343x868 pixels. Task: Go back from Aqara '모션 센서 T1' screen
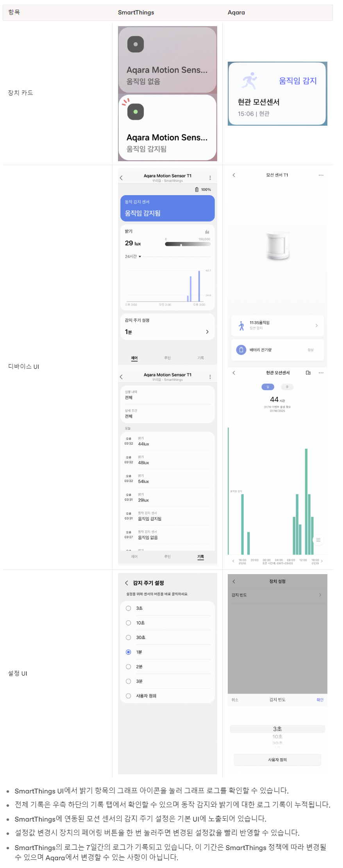234,175
